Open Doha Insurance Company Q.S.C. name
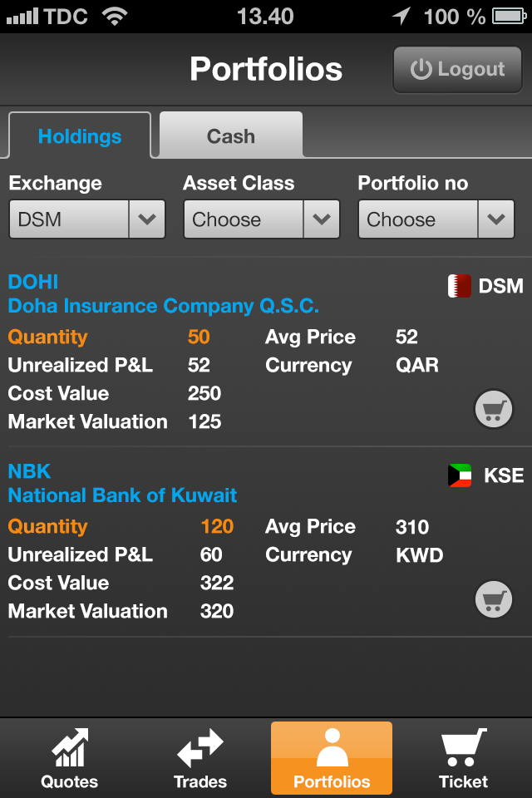 164,306
